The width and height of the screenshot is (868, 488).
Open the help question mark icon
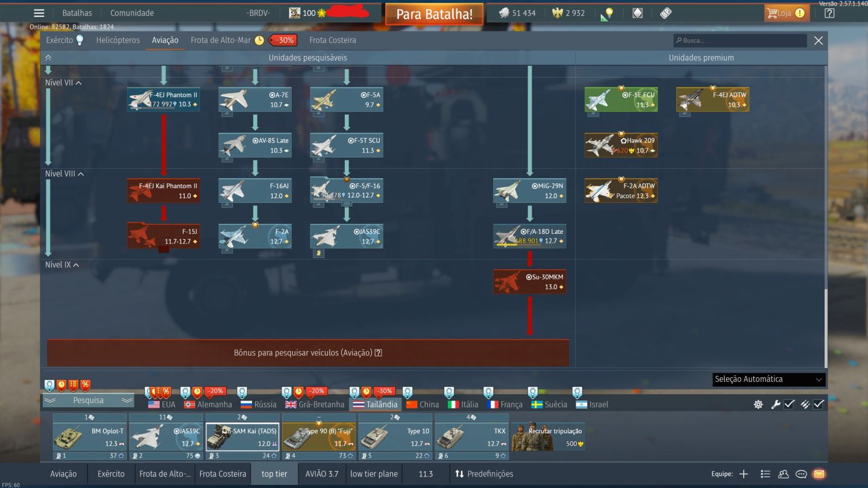pos(829,13)
